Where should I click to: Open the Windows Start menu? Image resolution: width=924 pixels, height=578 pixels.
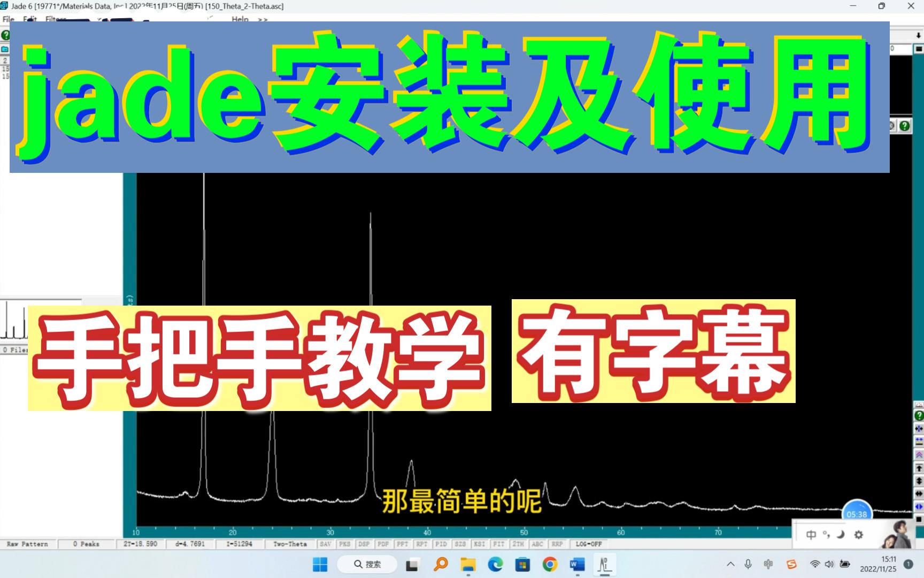pyautogui.click(x=320, y=564)
